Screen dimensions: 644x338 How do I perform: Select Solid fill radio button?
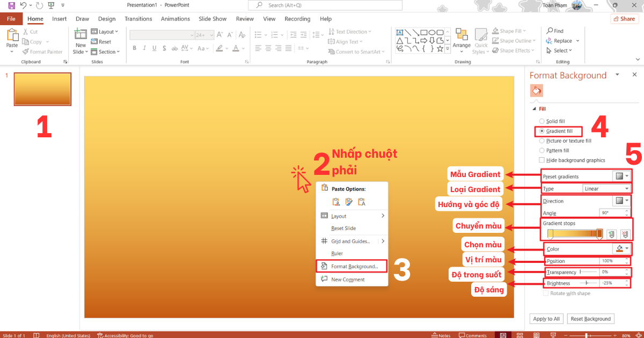(x=541, y=121)
